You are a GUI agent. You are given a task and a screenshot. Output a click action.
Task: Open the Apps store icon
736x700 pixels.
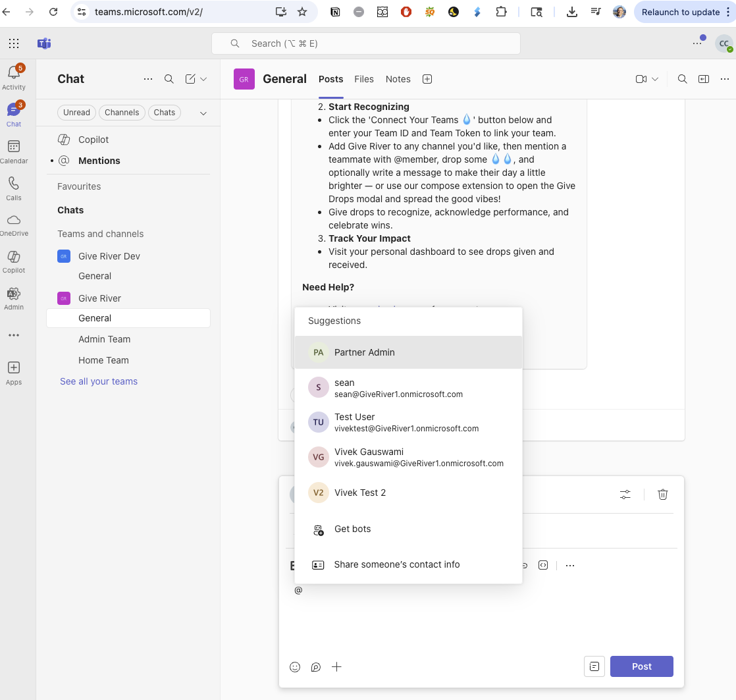pos(14,373)
